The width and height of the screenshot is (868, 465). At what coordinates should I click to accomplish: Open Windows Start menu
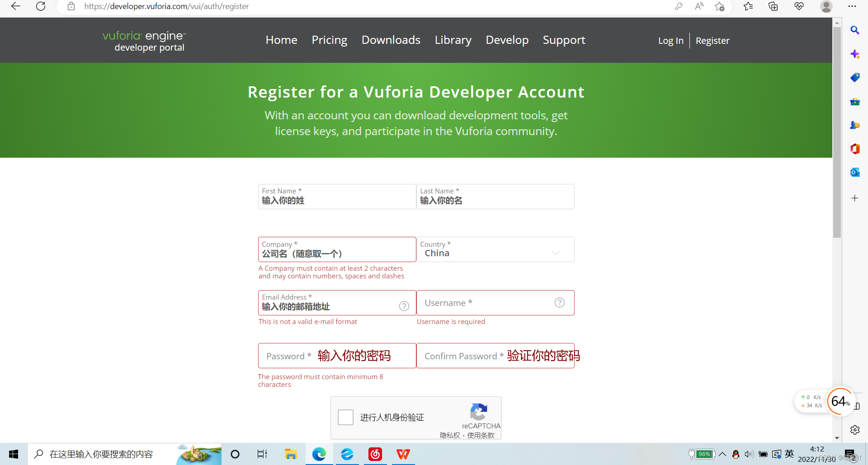pos(14,454)
